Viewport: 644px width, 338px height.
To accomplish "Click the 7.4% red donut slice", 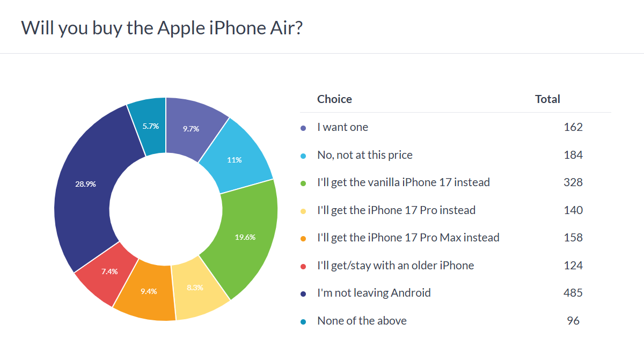I will (109, 271).
